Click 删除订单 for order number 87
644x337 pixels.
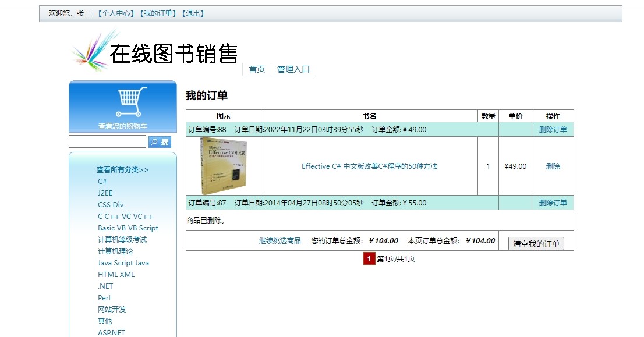pyautogui.click(x=553, y=203)
